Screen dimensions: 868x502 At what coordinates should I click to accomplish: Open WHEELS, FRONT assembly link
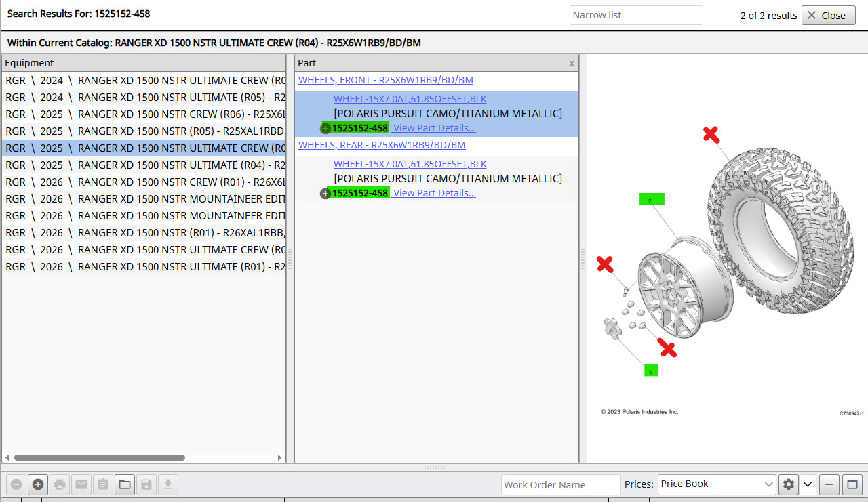[x=385, y=80]
